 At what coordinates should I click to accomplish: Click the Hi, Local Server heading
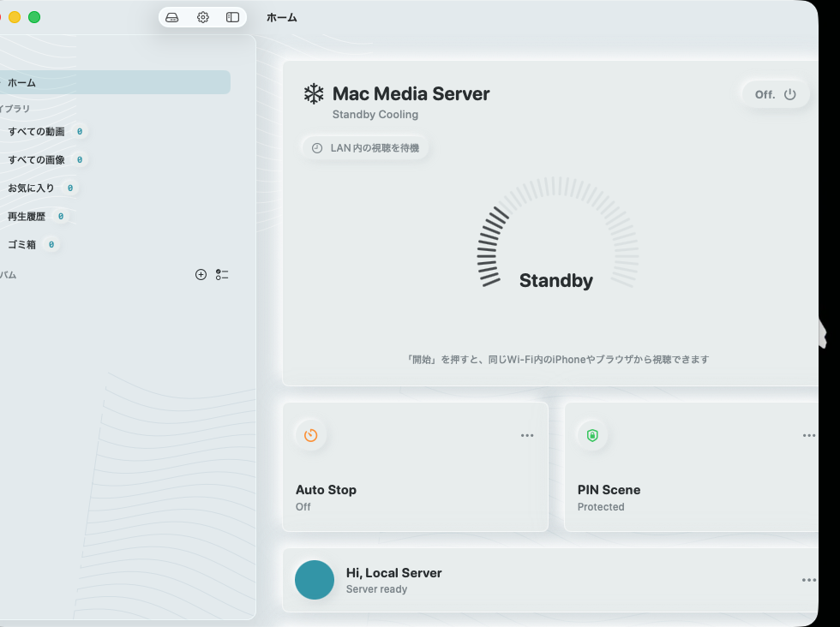click(x=393, y=573)
